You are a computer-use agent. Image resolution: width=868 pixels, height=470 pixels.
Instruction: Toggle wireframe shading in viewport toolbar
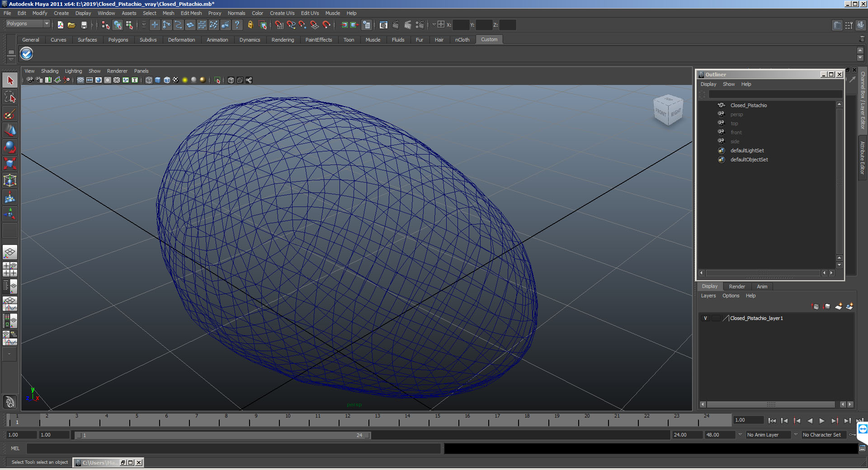point(149,80)
